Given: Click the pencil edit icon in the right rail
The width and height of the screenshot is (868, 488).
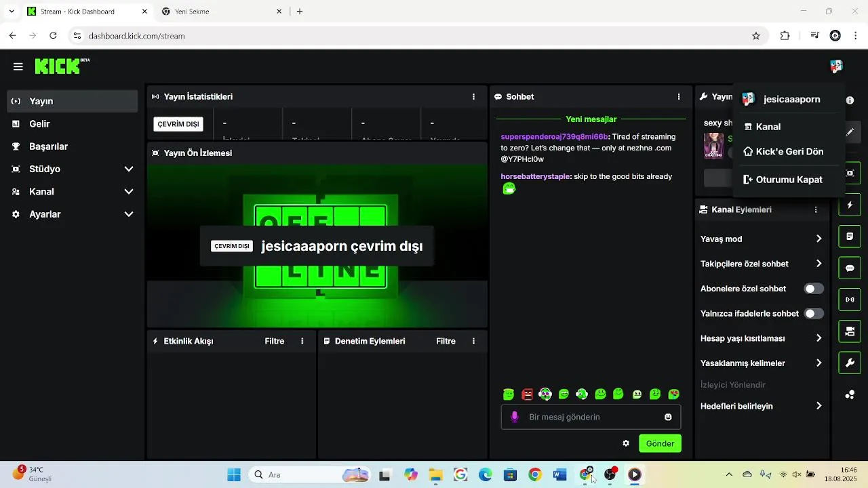Looking at the screenshot, I should click(x=850, y=132).
